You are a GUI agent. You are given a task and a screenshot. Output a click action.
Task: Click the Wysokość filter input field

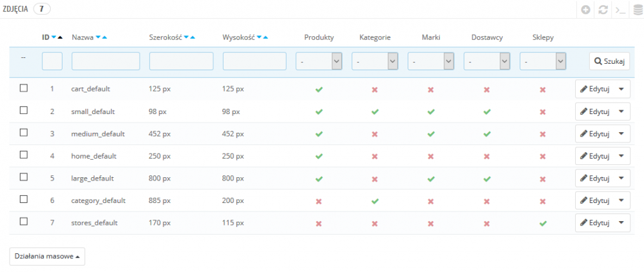point(254,61)
